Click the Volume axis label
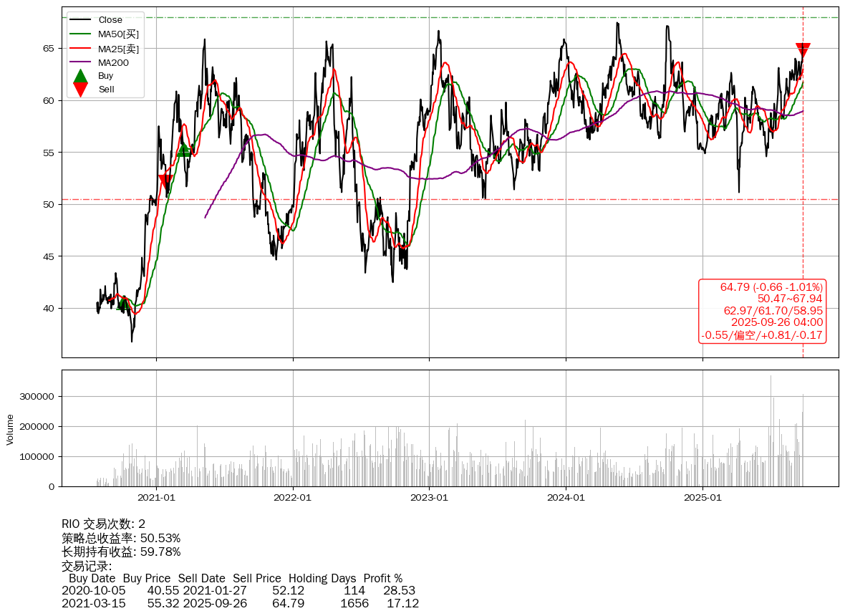This screenshot has width=845, height=616. 10,429
